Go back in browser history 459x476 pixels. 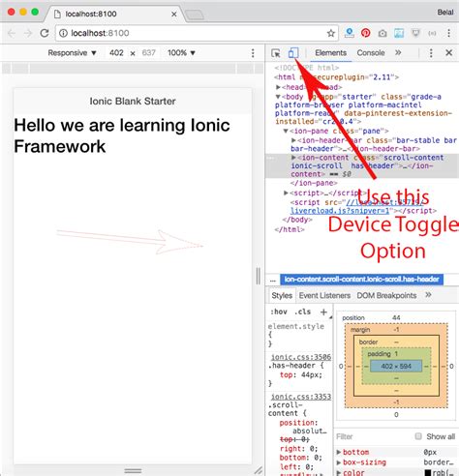point(12,33)
